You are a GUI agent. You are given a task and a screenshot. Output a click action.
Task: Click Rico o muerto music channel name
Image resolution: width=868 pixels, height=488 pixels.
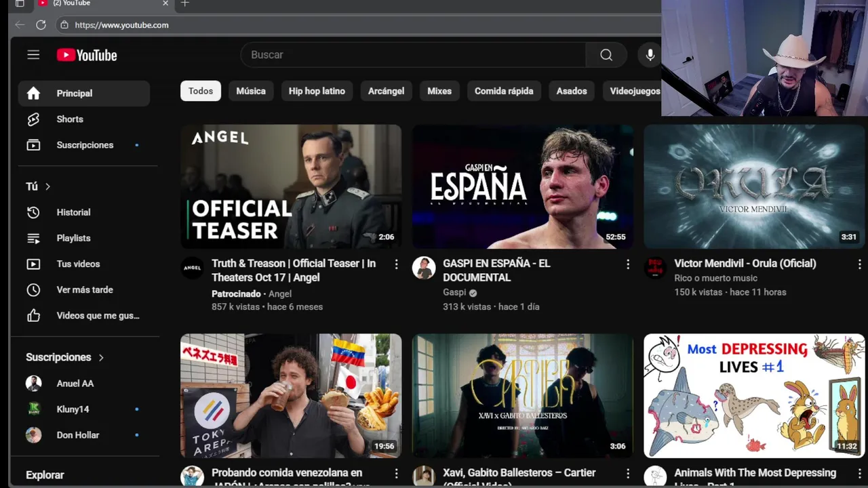715,279
